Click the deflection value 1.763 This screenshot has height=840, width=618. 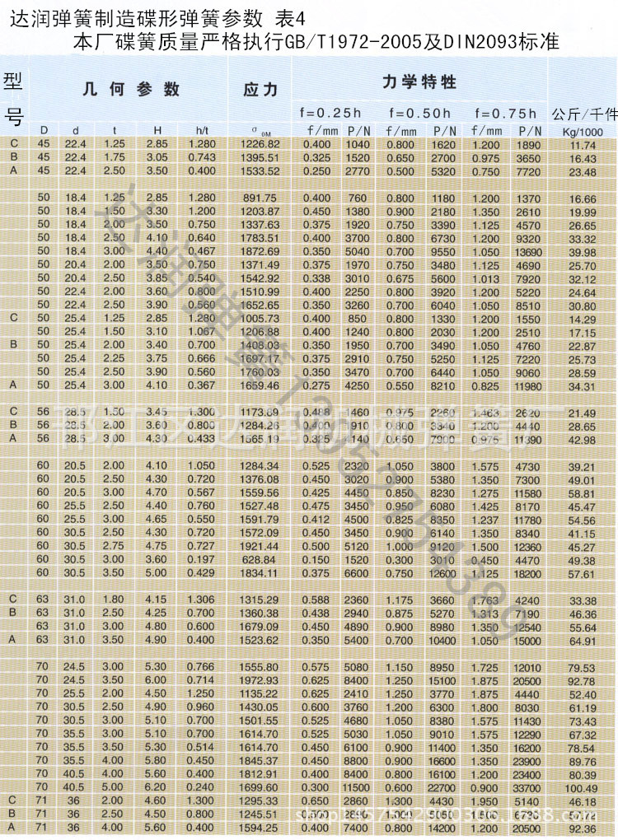point(485,600)
